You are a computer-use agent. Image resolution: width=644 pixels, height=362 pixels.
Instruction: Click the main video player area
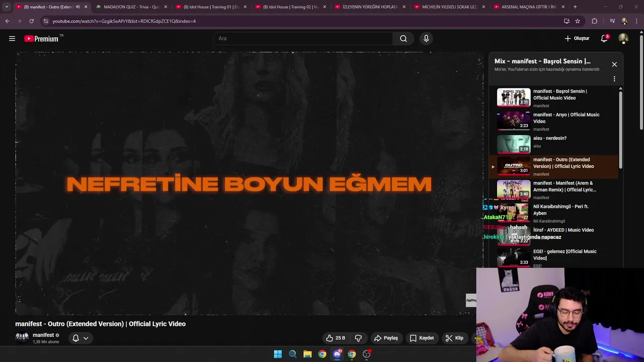coord(249,184)
